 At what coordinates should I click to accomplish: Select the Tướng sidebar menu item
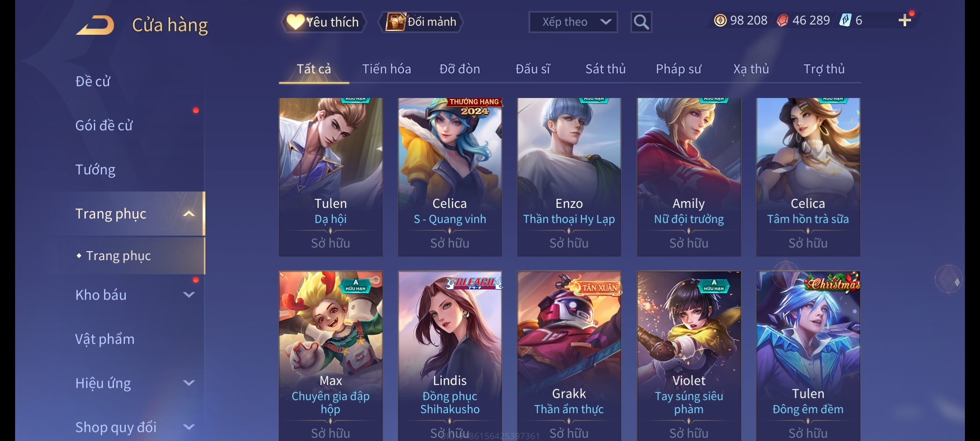pyautogui.click(x=96, y=169)
